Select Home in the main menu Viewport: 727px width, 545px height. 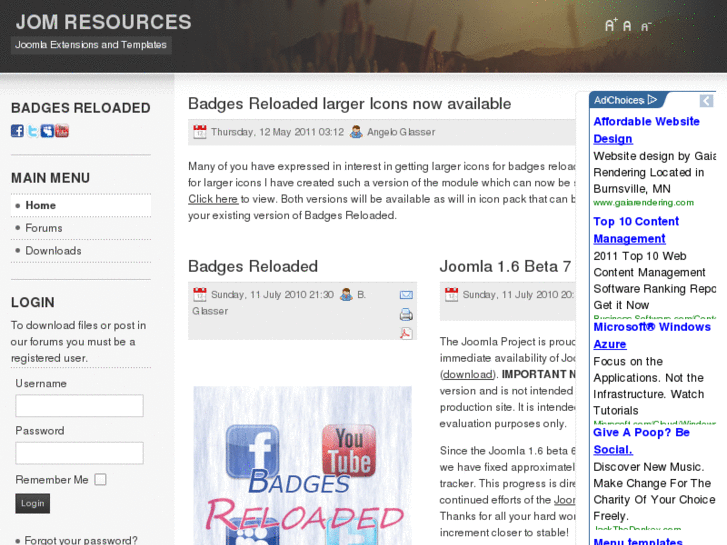pyautogui.click(x=81, y=205)
